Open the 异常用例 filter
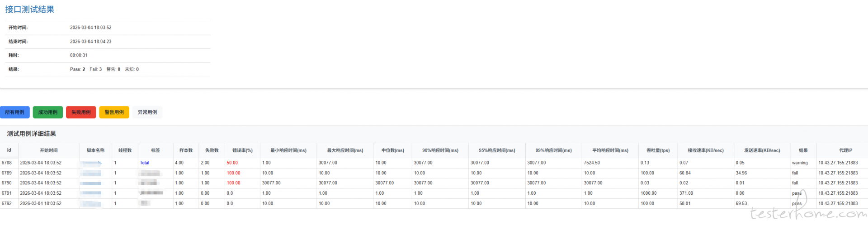868x231 pixels. tap(147, 112)
